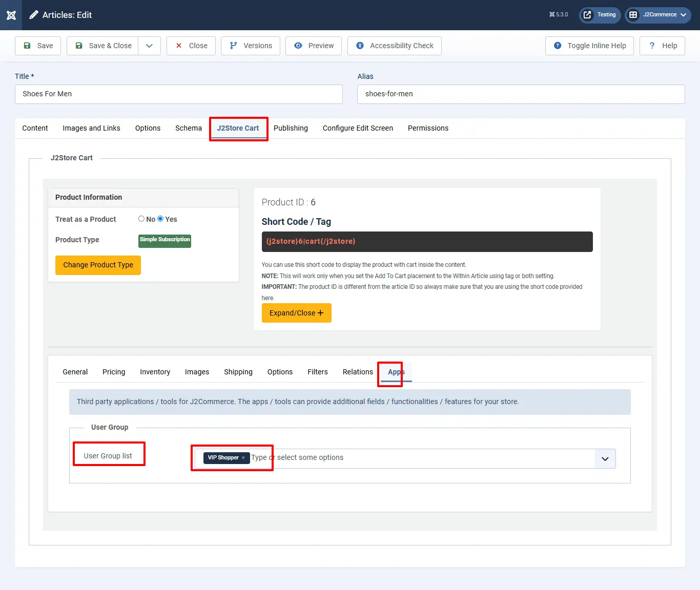Click the Change Product Type button
This screenshot has height=590, width=700.
[98, 265]
